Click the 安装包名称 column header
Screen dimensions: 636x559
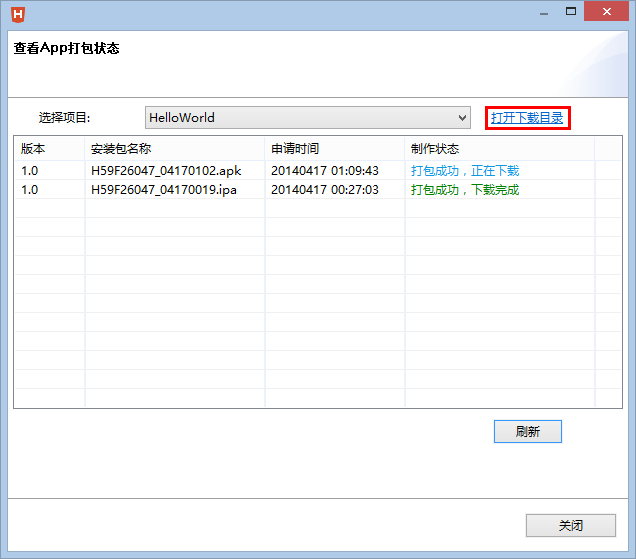(120, 148)
